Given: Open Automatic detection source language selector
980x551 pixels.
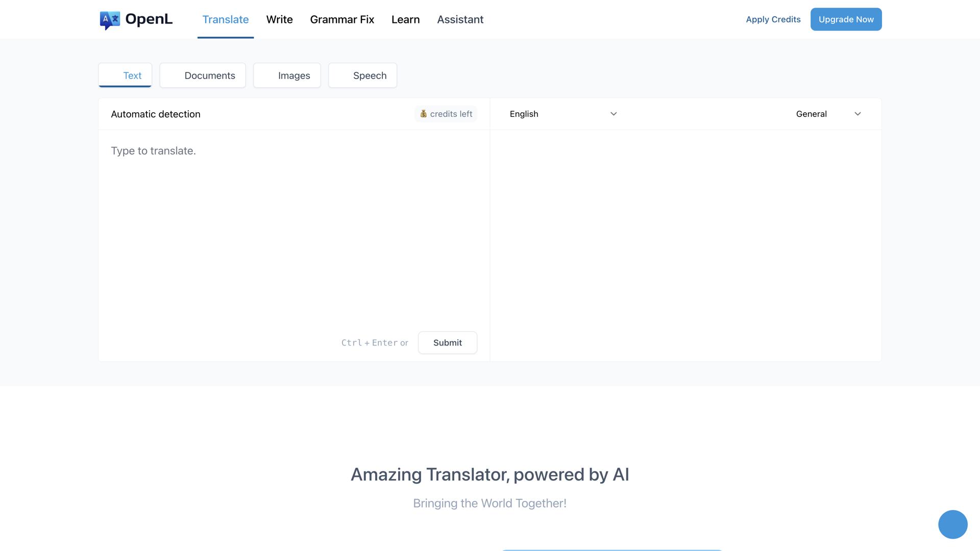Looking at the screenshot, I should [x=156, y=114].
